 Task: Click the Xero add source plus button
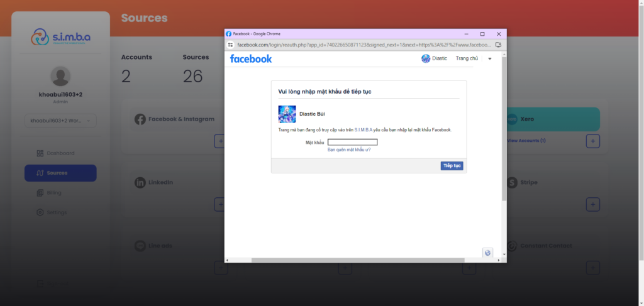[x=592, y=141]
